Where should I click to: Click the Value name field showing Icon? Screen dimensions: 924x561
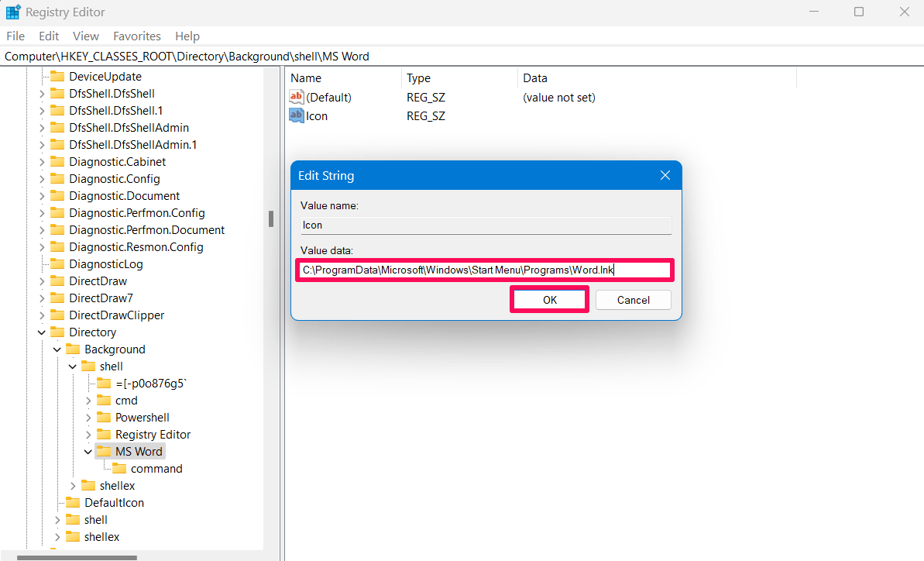[x=486, y=225]
